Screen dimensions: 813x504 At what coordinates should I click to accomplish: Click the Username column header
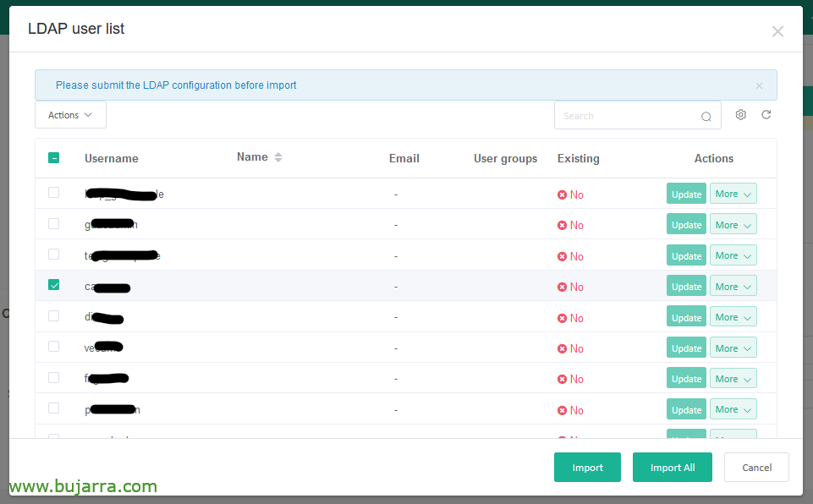(111, 158)
